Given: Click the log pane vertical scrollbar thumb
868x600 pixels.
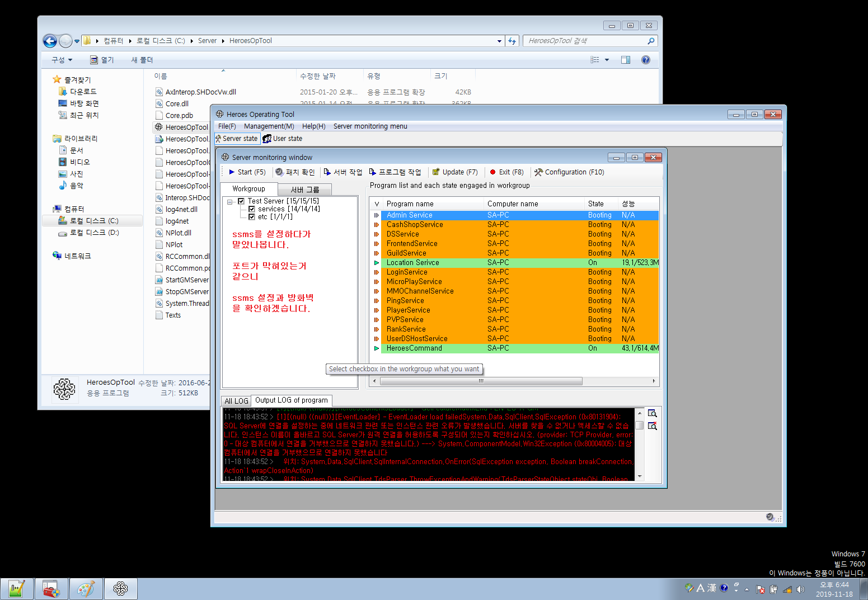Looking at the screenshot, I should 640,425.
